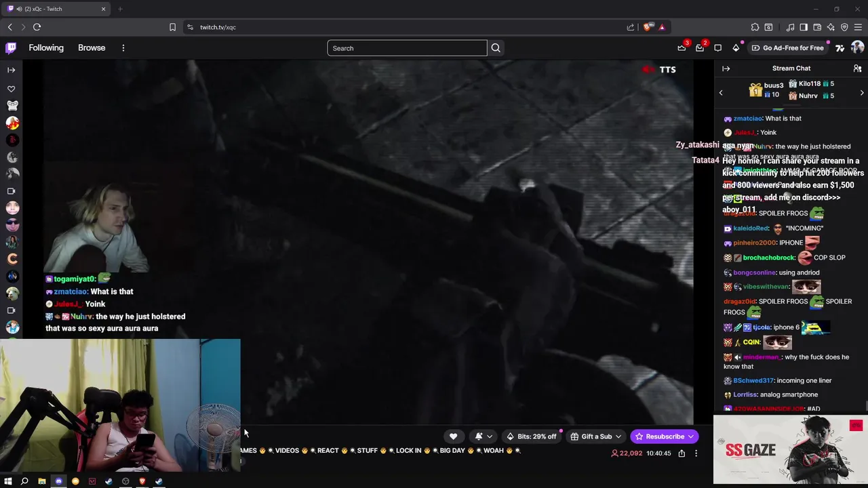
Task: Open the chat community users icon
Action: (857, 68)
